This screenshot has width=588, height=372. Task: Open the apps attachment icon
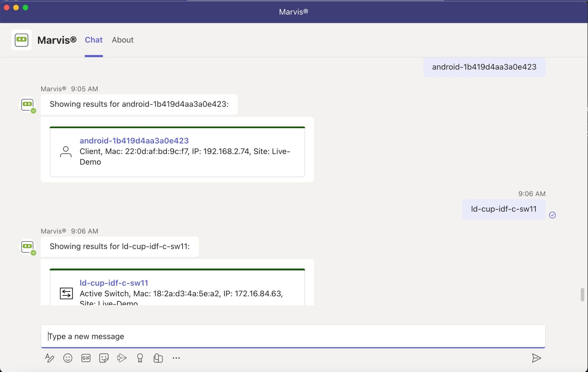click(x=158, y=358)
